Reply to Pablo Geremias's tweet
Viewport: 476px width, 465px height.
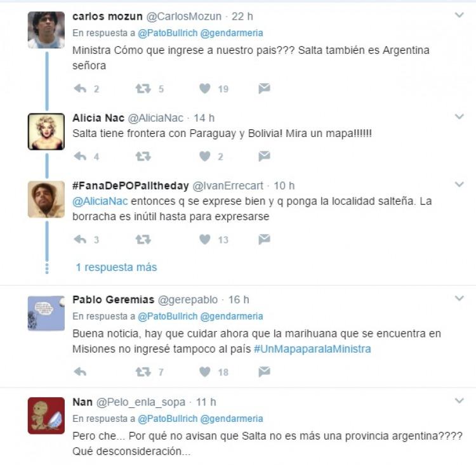coord(80,372)
